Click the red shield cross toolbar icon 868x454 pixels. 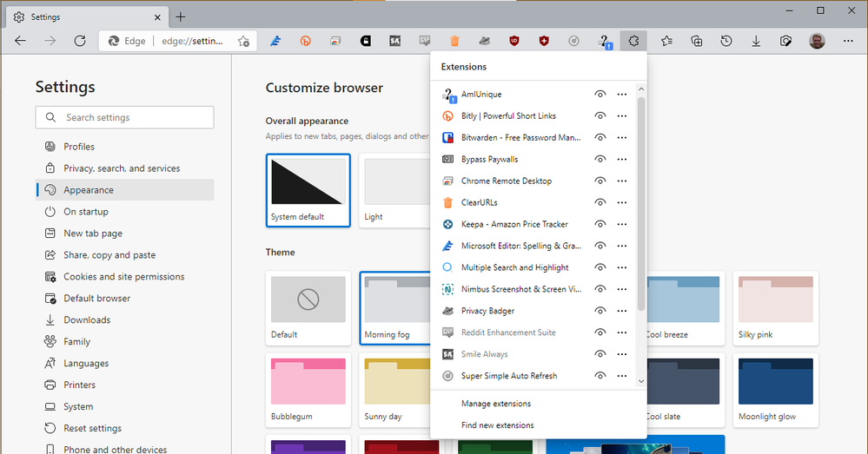(x=544, y=41)
